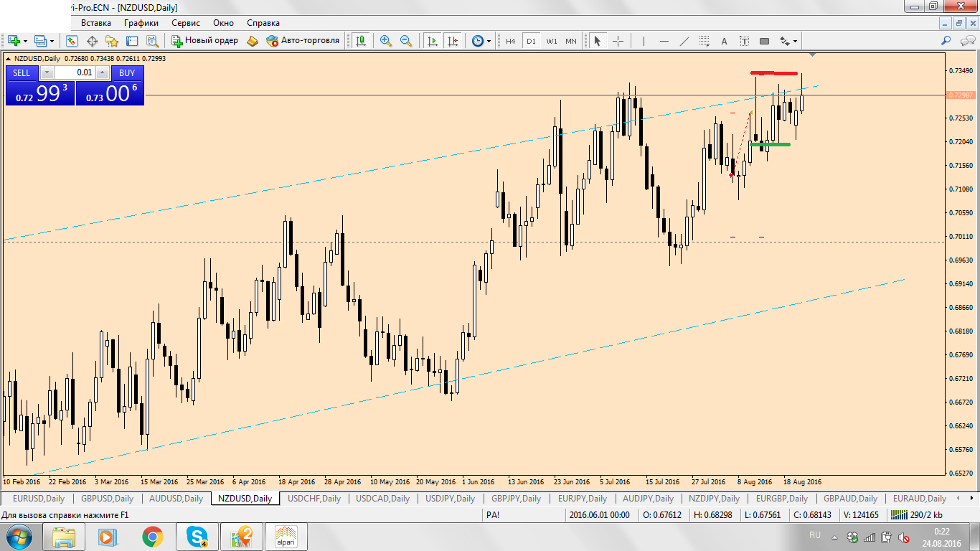This screenshot has width=980, height=551.
Task: Expand the clock periods dropdown arrow
Action: point(489,41)
